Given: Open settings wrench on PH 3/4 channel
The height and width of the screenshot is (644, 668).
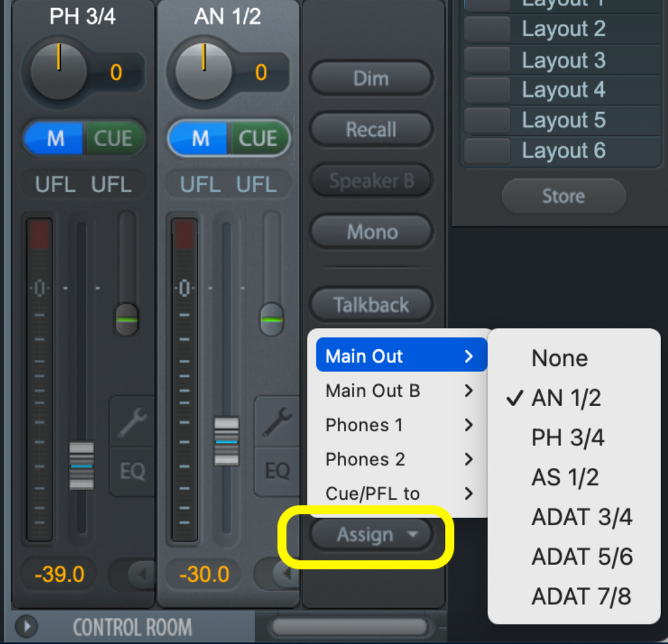Looking at the screenshot, I should 132,422.
